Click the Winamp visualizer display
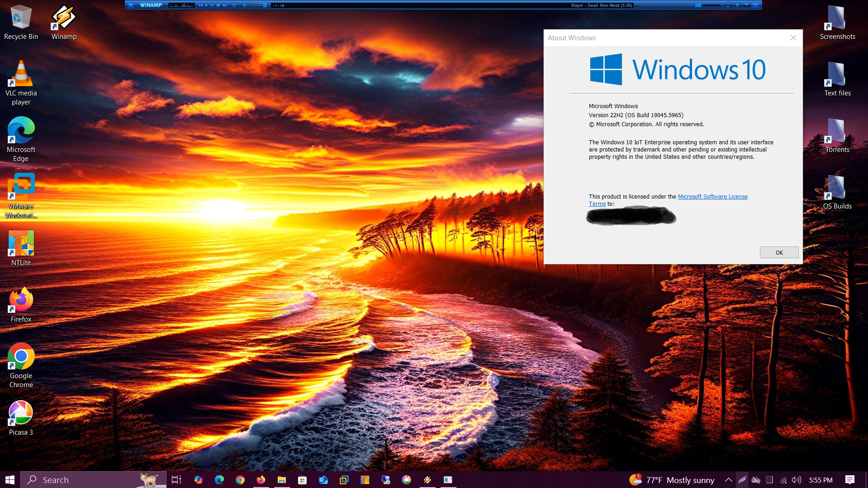 click(x=181, y=5)
